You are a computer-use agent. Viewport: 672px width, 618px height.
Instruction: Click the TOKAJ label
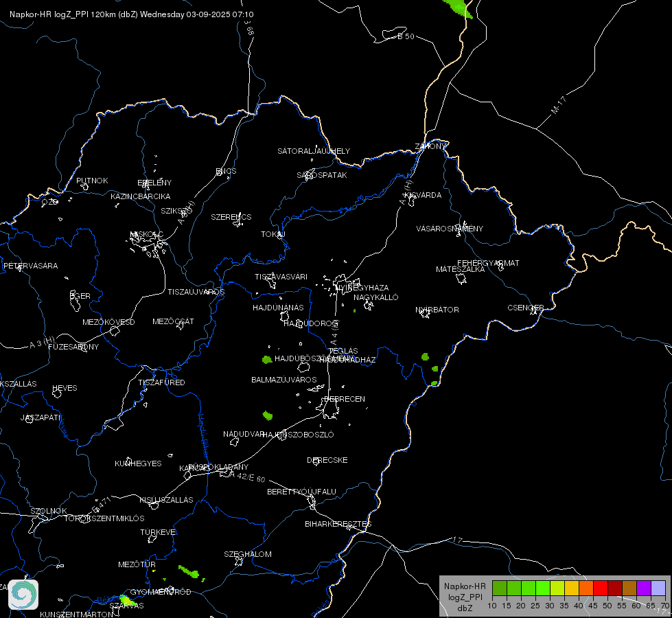[x=273, y=234]
